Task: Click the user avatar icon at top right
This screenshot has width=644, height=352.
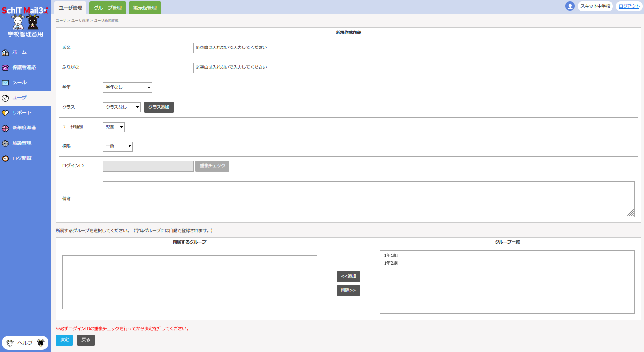Action: coord(570,6)
